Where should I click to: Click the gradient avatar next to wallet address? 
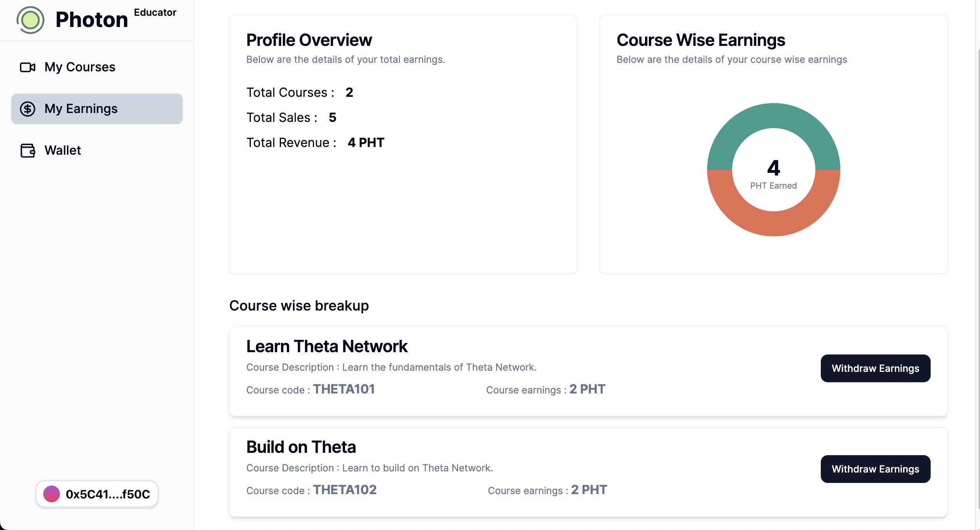click(x=51, y=494)
